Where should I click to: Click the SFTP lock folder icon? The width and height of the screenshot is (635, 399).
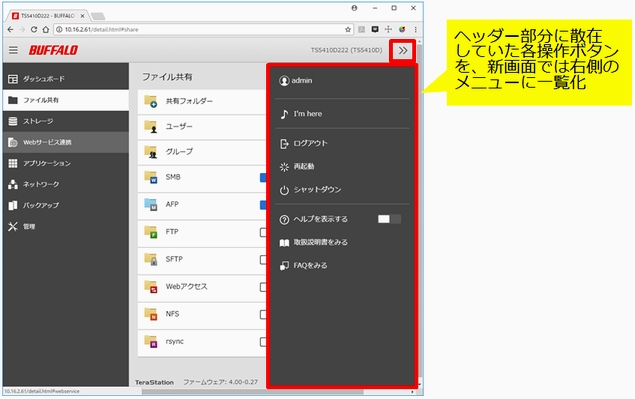point(151,259)
